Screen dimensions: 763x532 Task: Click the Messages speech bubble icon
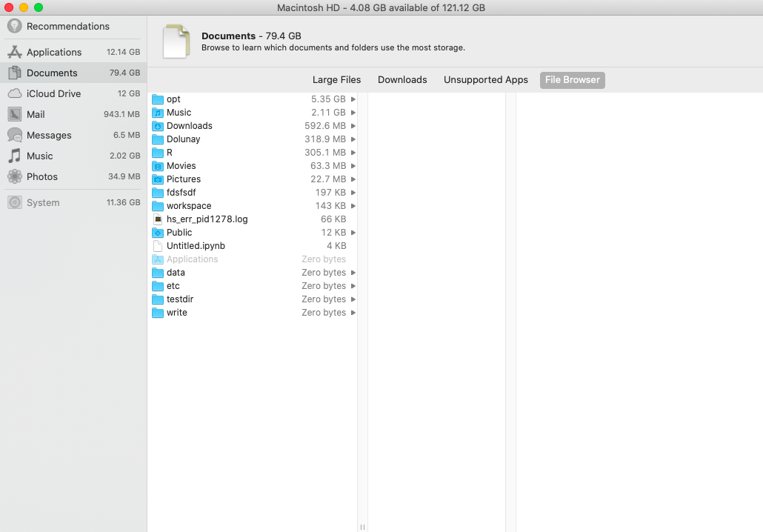pyautogui.click(x=15, y=135)
